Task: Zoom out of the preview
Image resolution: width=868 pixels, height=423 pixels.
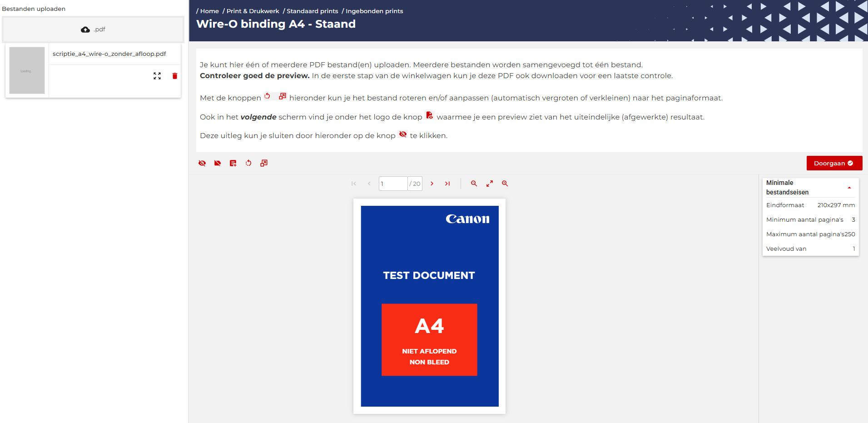Action: pyautogui.click(x=474, y=184)
